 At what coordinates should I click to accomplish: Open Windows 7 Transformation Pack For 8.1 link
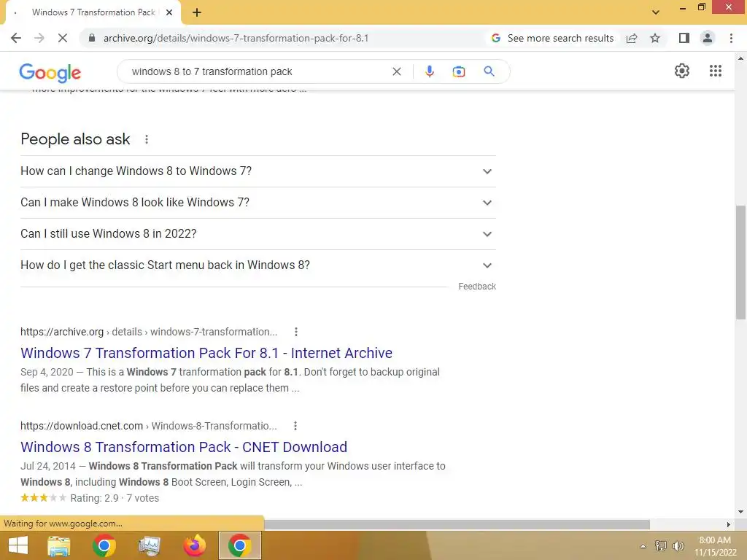(206, 353)
